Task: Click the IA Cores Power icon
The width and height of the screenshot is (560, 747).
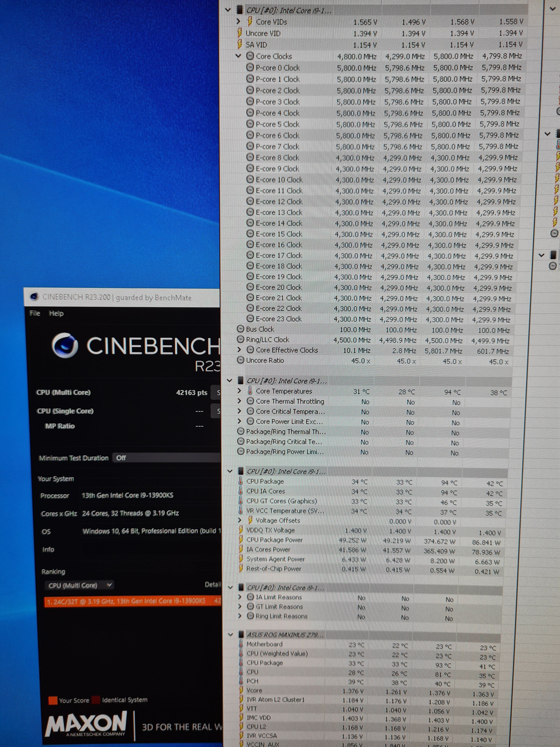Action: click(241, 549)
